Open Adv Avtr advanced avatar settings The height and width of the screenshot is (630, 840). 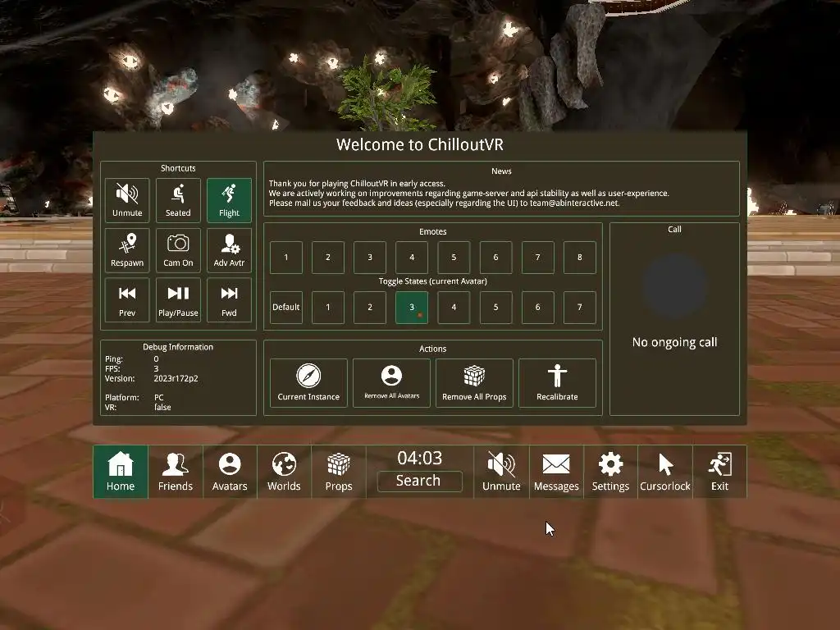click(x=229, y=250)
